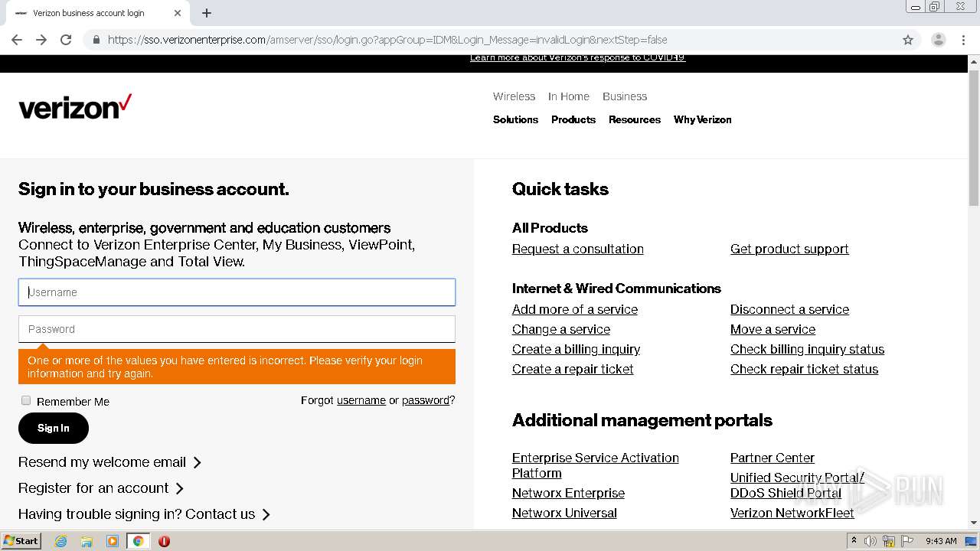Open the Chrome profile avatar icon

point(938,40)
